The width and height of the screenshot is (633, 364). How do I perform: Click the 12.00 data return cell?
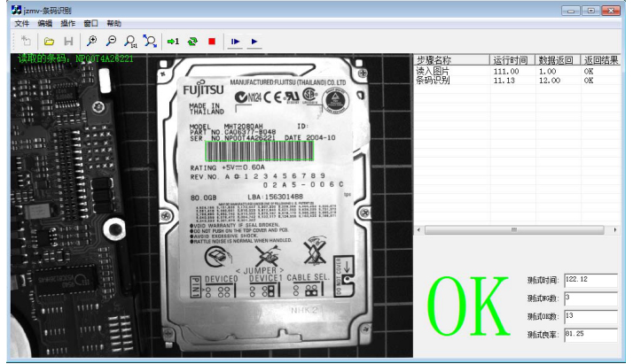[550, 81]
